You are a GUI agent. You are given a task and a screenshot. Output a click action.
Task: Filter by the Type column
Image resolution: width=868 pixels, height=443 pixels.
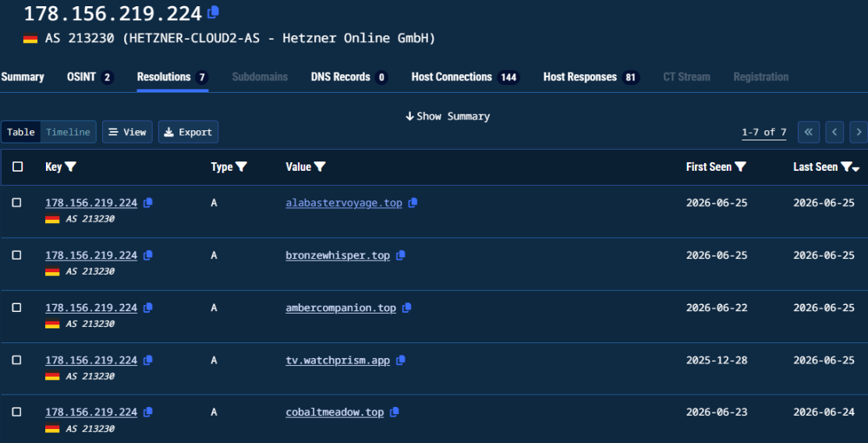click(x=241, y=167)
